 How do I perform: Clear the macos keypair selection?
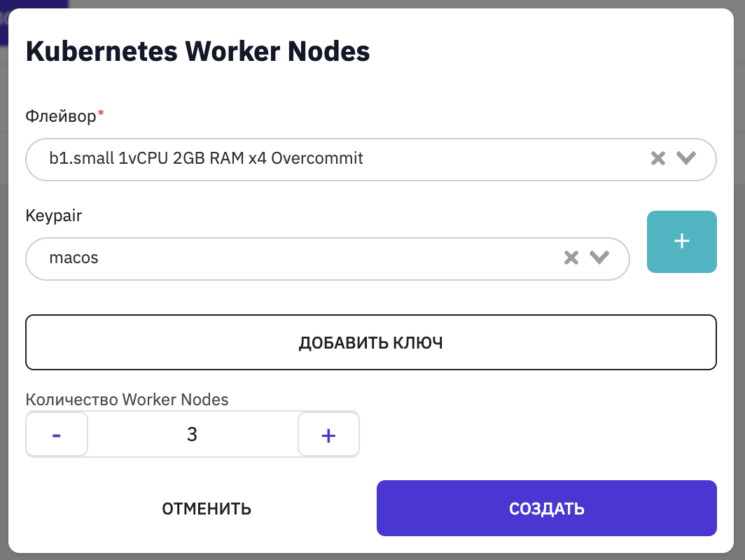click(571, 258)
